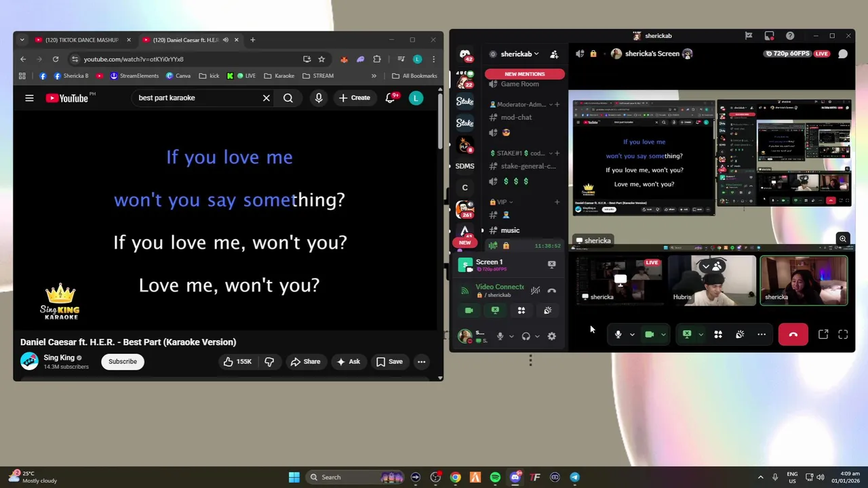Click the Share button under video
The height and width of the screenshot is (488, 868).
305,361
